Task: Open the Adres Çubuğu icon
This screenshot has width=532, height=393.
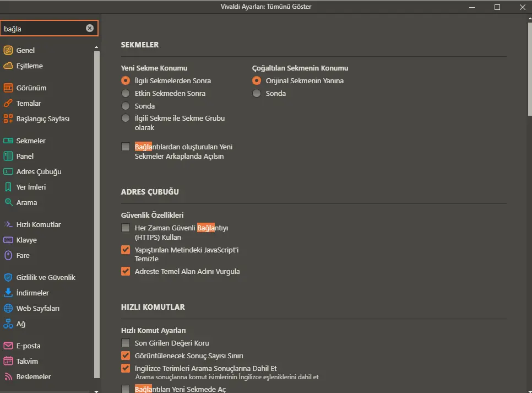Action: pos(8,171)
